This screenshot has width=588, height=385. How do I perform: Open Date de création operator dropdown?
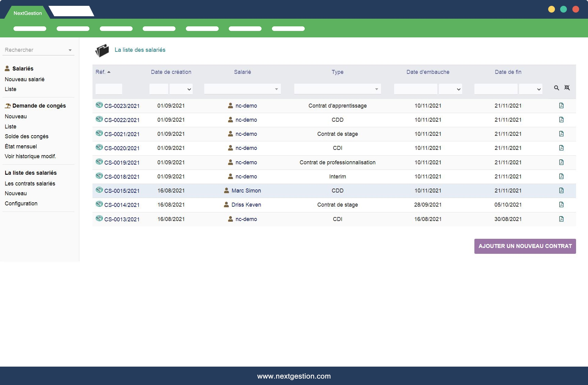click(181, 89)
